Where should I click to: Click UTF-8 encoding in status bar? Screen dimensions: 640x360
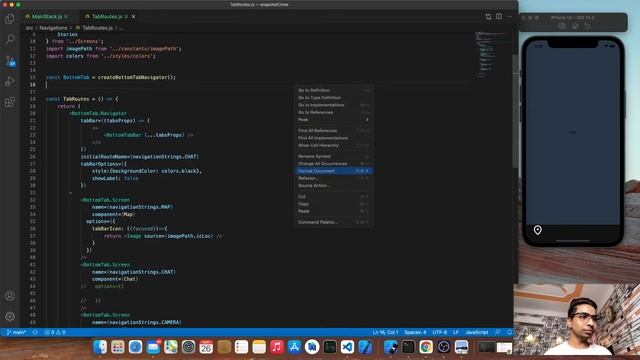click(x=440, y=332)
